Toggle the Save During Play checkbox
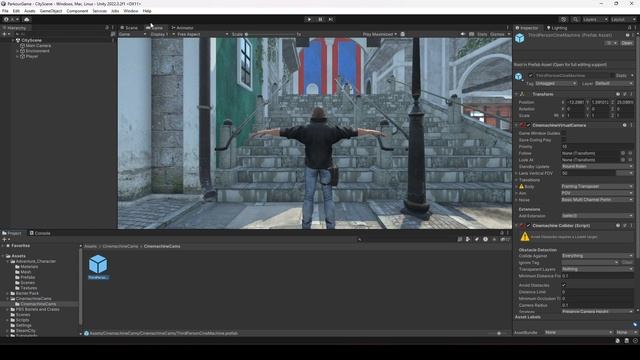The height and width of the screenshot is (360, 640). pos(564,140)
